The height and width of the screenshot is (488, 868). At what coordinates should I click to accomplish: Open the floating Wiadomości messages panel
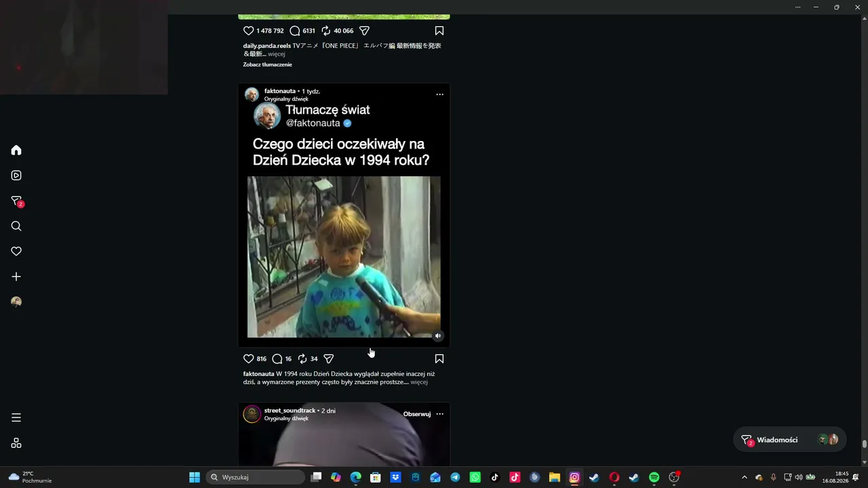[790, 440]
